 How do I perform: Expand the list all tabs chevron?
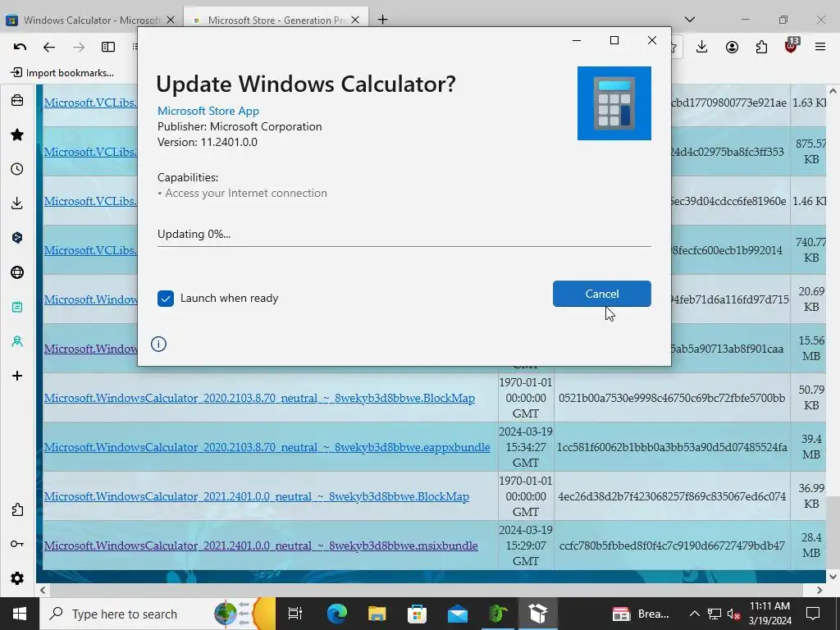(690, 20)
